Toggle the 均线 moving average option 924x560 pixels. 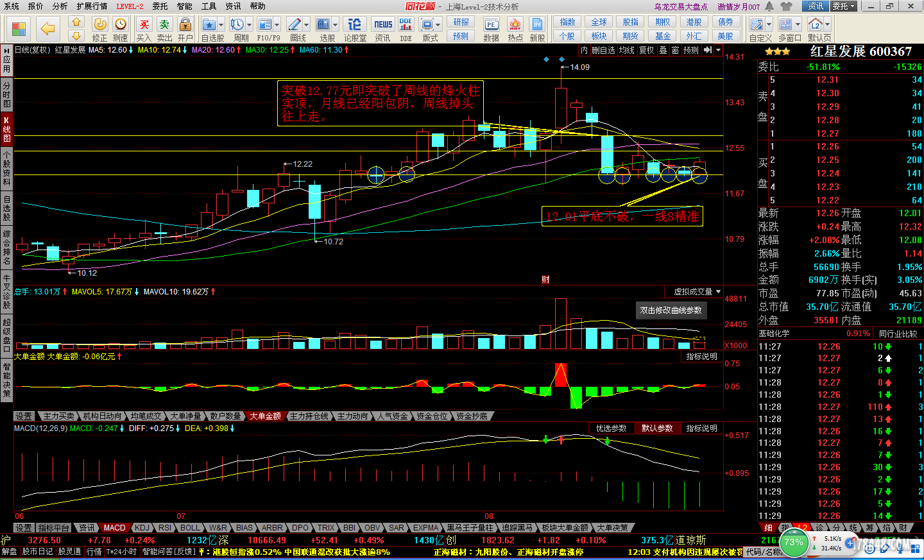pyautogui.click(x=627, y=50)
